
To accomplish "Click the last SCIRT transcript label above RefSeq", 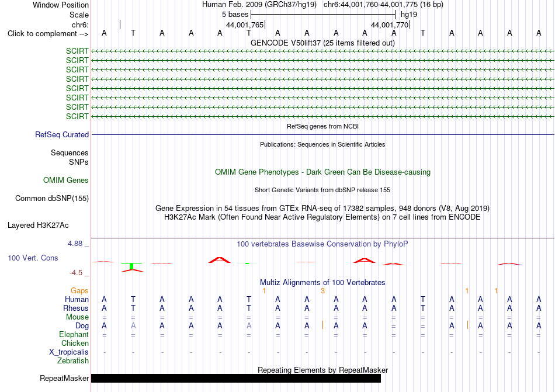I will coord(77,116).
